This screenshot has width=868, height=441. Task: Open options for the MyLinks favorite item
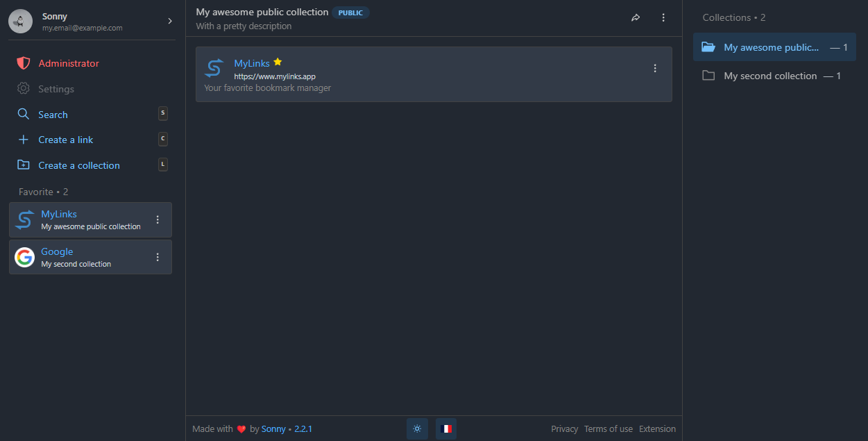(x=158, y=219)
